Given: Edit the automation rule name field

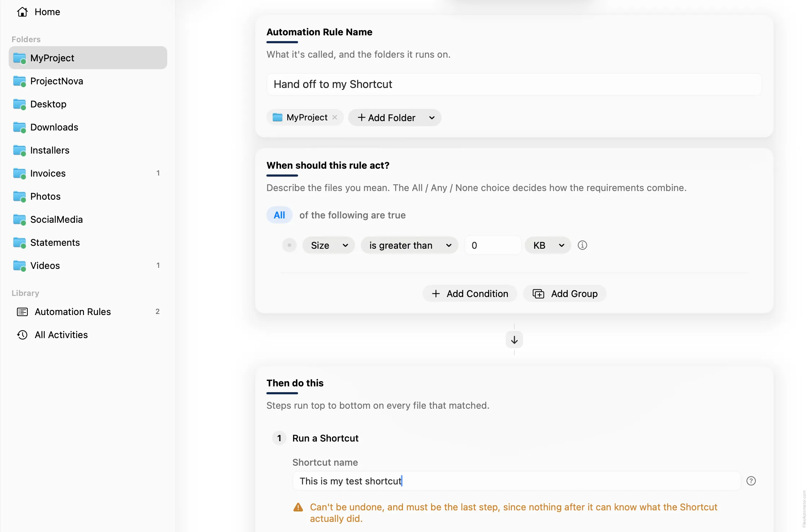Looking at the screenshot, I should (514, 84).
